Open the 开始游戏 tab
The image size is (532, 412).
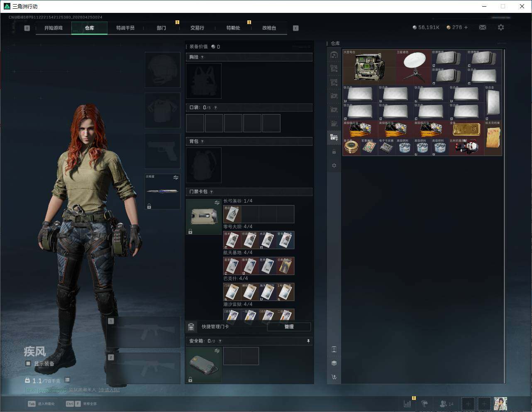click(54, 28)
